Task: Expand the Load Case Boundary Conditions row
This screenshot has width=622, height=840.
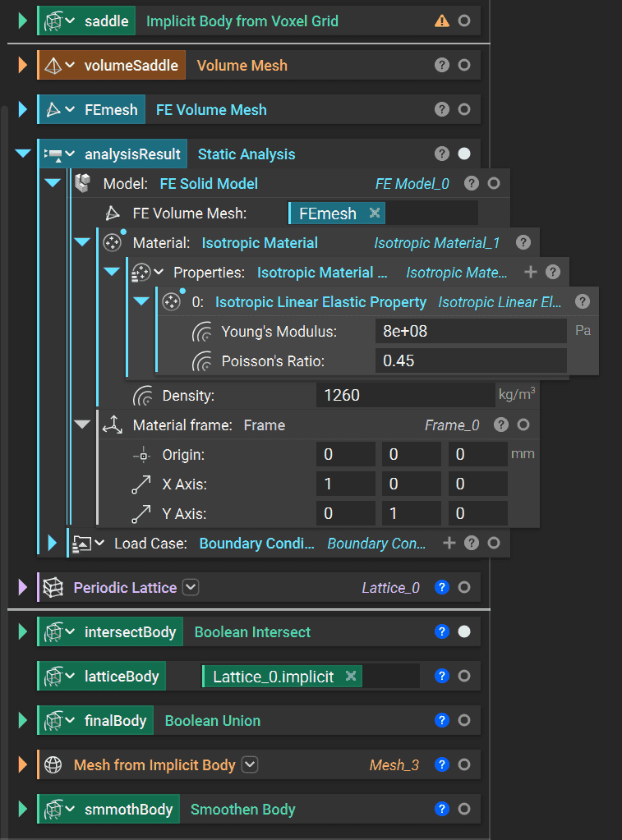Action: tap(53, 543)
